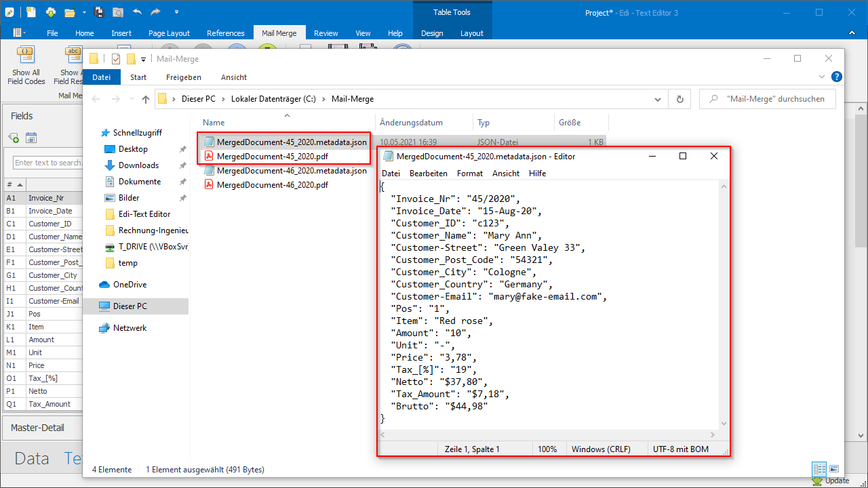
Task: Open the quick access toolbar customize dropdown
Action: coord(176,12)
